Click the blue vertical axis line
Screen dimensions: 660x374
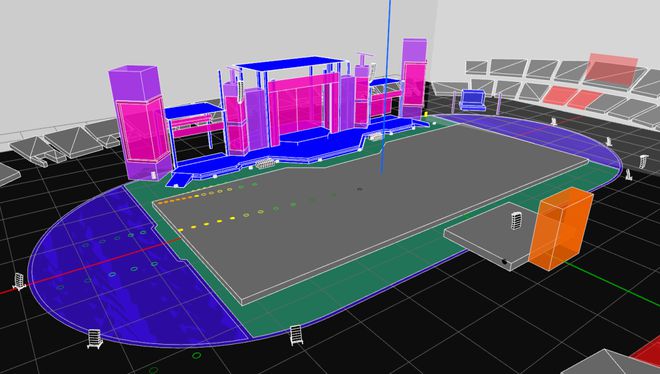(x=386, y=86)
